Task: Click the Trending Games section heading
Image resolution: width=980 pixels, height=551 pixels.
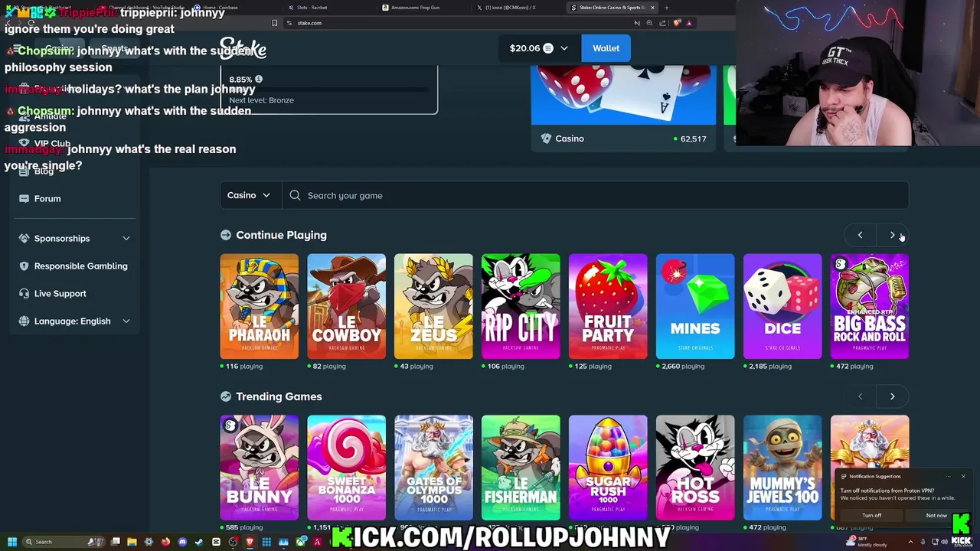Action: 279,396
